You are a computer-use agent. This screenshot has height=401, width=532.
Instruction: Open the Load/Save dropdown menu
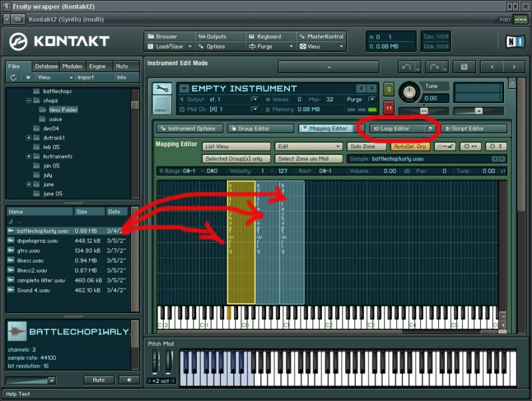click(170, 46)
